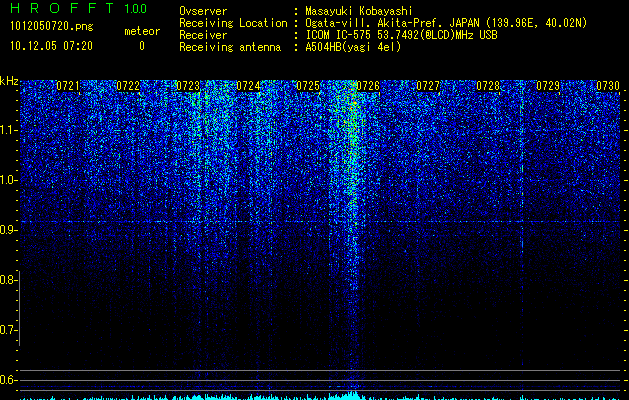Click the 0.9 kHz axis label
The width and height of the screenshot is (629, 400).
[8, 230]
